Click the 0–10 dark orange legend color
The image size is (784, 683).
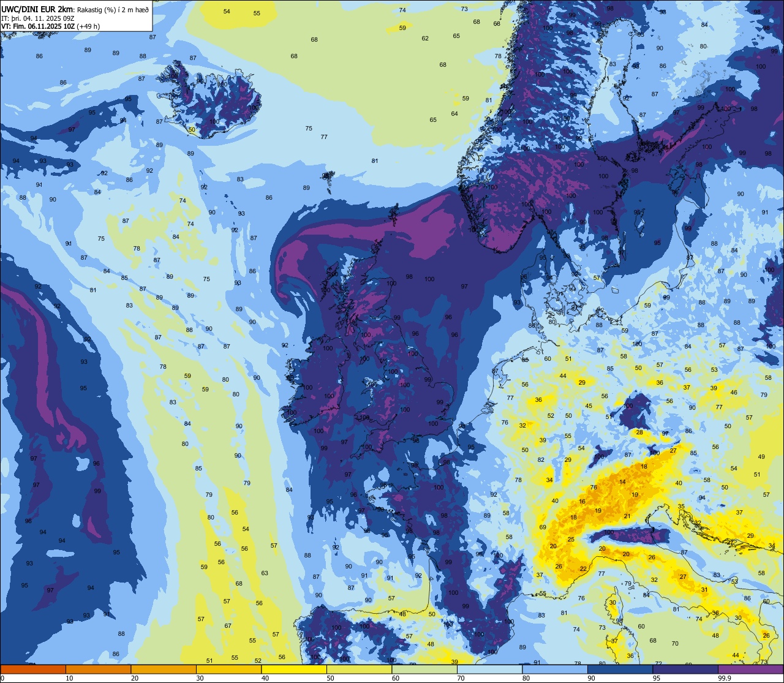[x=33, y=669]
